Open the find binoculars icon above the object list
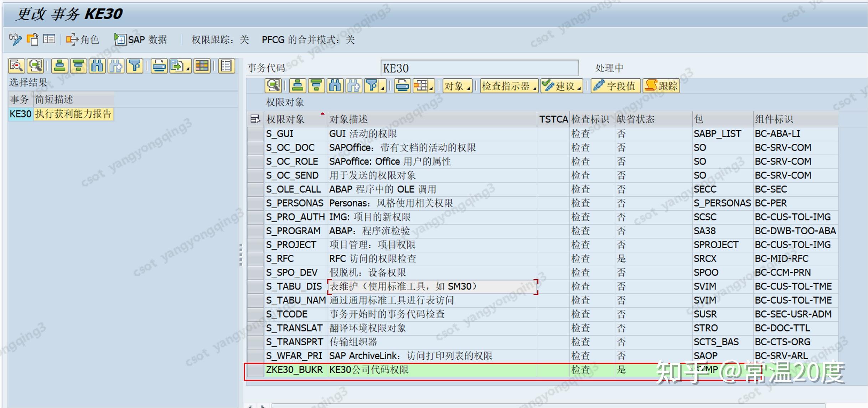The width and height of the screenshot is (868, 408). tap(335, 85)
